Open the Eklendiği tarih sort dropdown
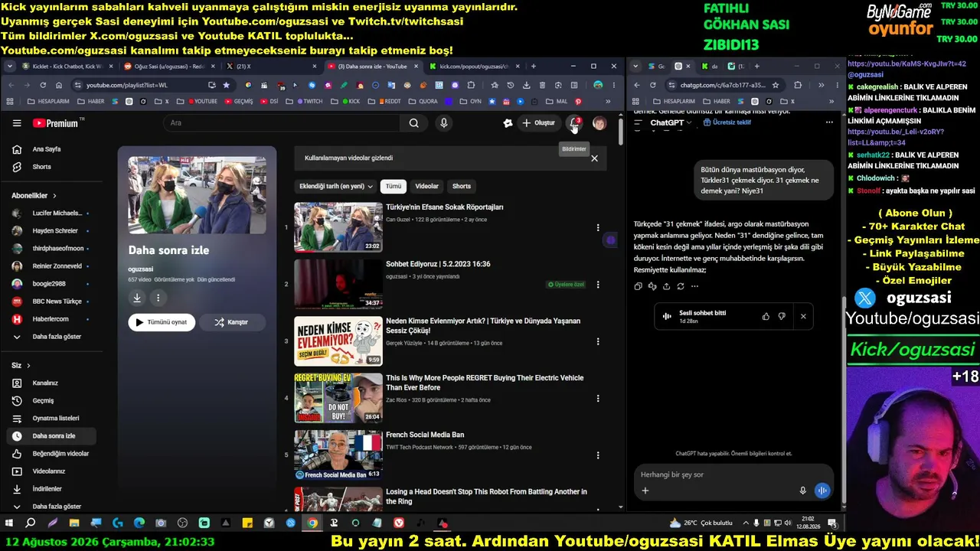The width and height of the screenshot is (980, 551). [x=336, y=186]
